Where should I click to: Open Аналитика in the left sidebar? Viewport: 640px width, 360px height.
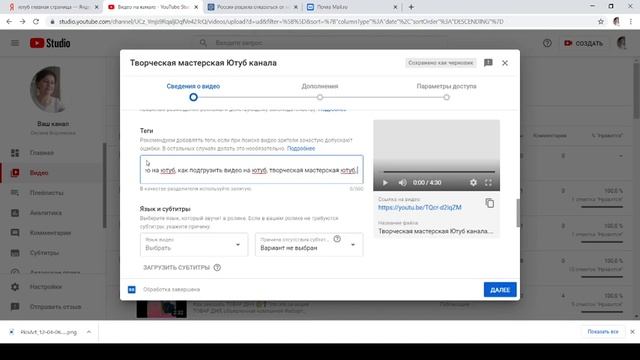pyautogui.click(x=45, y=213)
